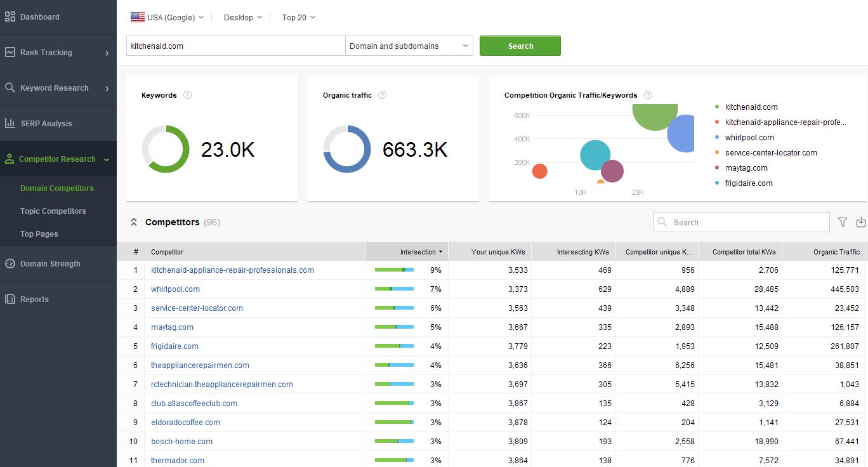Open thermador.com link
The width and height of the screenshot is (868, 467).
click(178, 461)
